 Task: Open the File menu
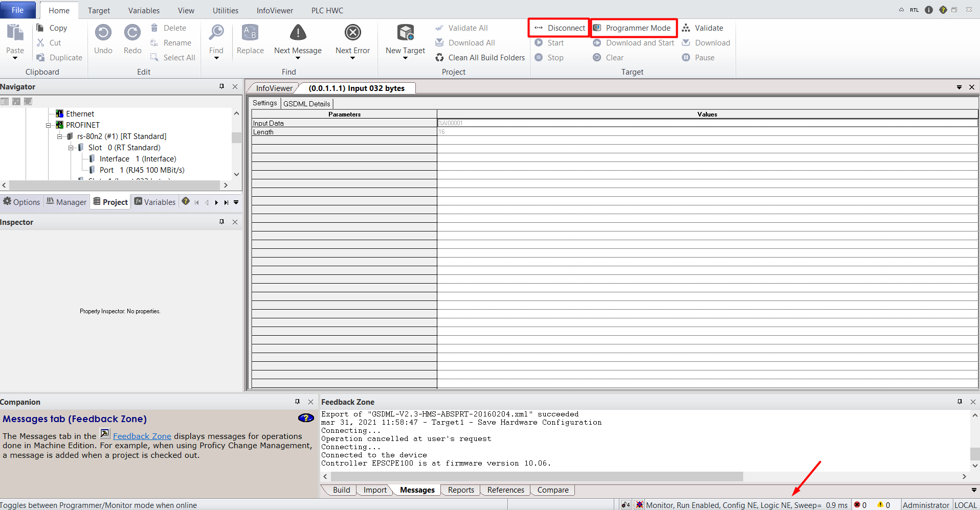coord(17,10)
